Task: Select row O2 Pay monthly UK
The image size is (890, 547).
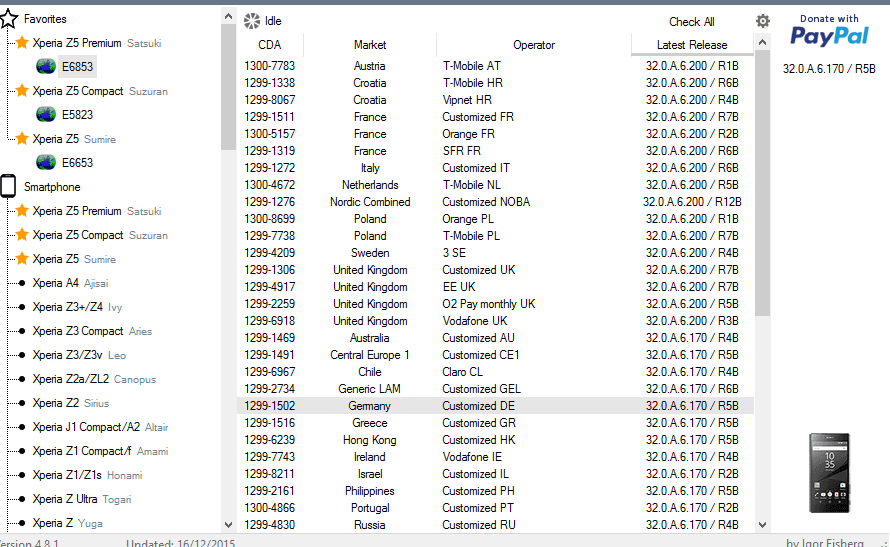Action: [495, 304]
